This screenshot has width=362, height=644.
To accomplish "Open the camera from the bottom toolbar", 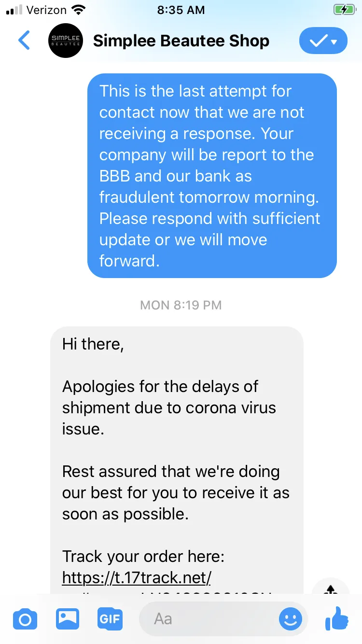I will pyautogui.click(x=25, y=619).
